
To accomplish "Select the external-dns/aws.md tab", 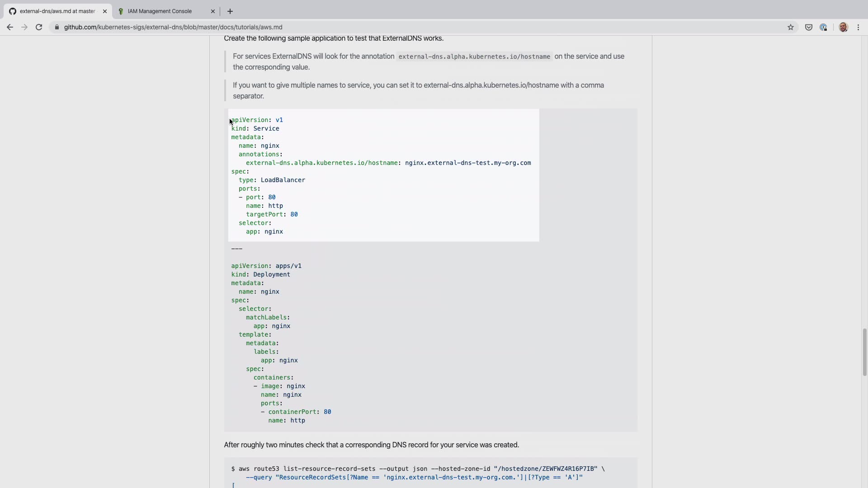I will click(57, 11).
